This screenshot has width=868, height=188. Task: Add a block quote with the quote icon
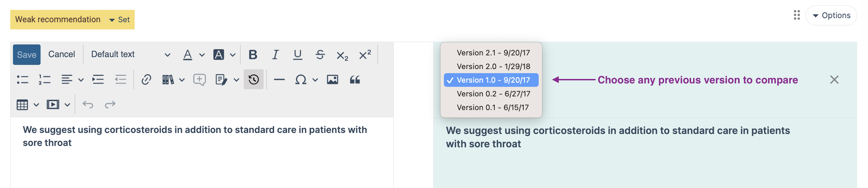click(x=355, y=80)
